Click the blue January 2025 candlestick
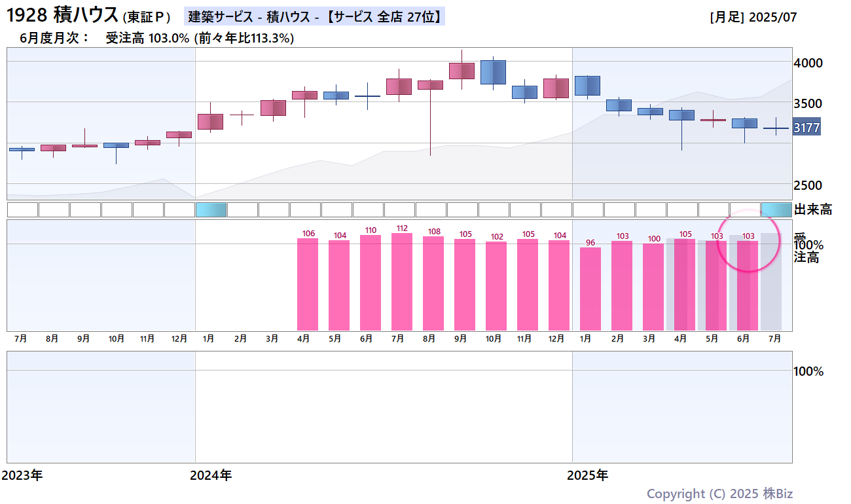The image size is (851, 504). [x=587, y=86]
